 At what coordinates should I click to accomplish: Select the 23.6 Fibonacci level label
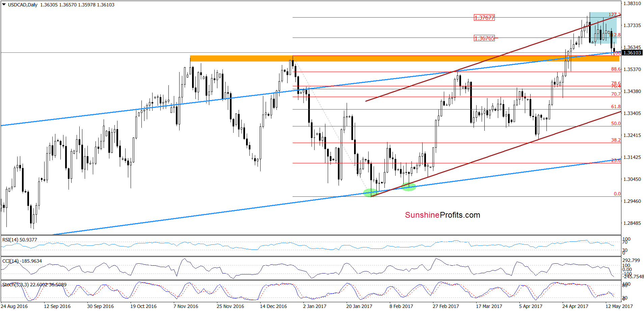tap(616, 160)
